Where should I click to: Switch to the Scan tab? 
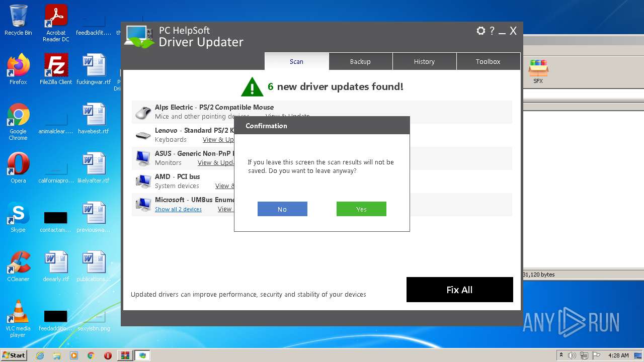click(x=297, y=61)
